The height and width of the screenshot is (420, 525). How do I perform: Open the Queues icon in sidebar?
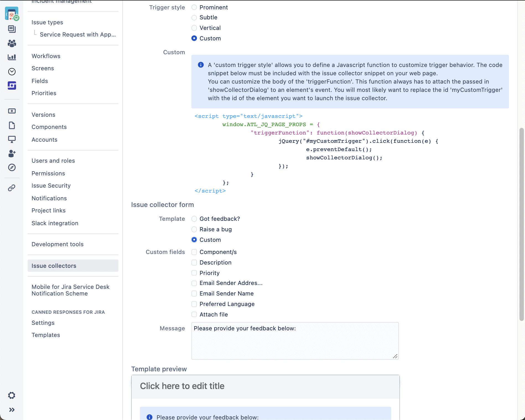(x=12, y=29)
